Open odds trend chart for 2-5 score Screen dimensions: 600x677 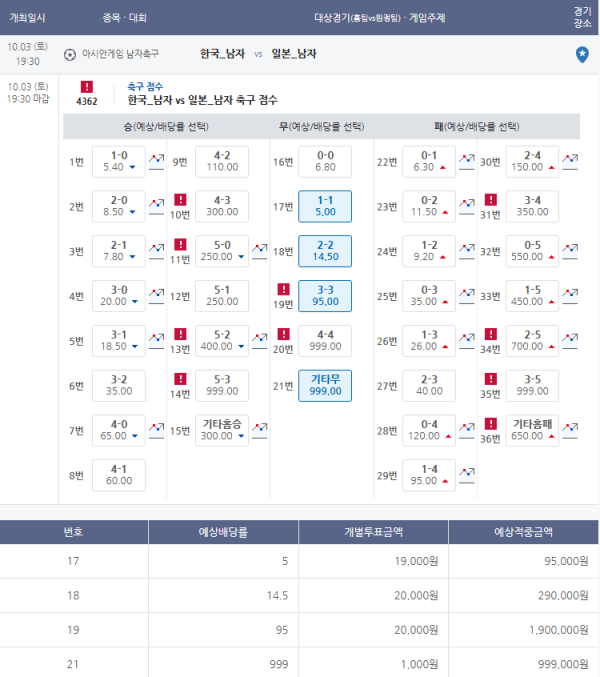[x=570, y=341]
